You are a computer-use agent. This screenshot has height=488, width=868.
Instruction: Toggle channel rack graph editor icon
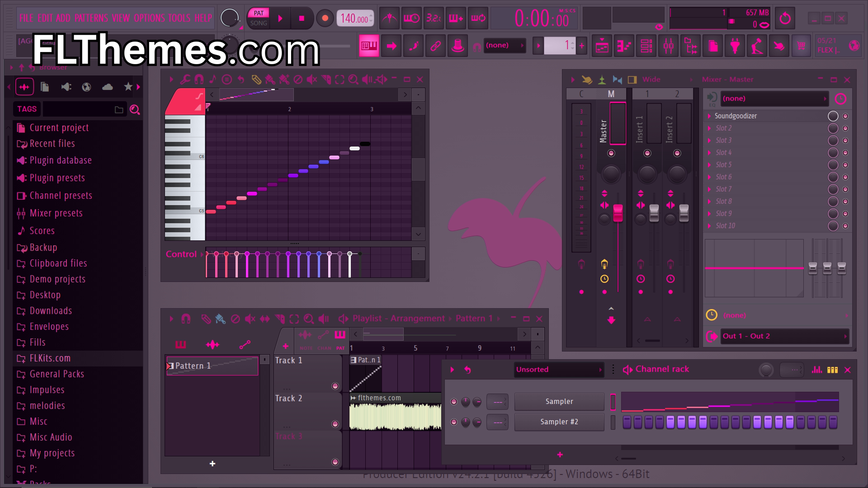point(817,370)
